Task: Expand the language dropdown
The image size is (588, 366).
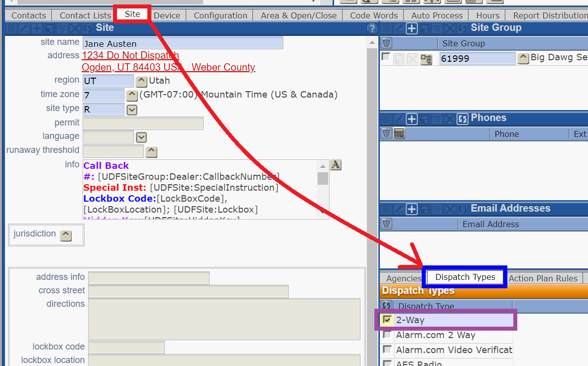Action: 141,137
